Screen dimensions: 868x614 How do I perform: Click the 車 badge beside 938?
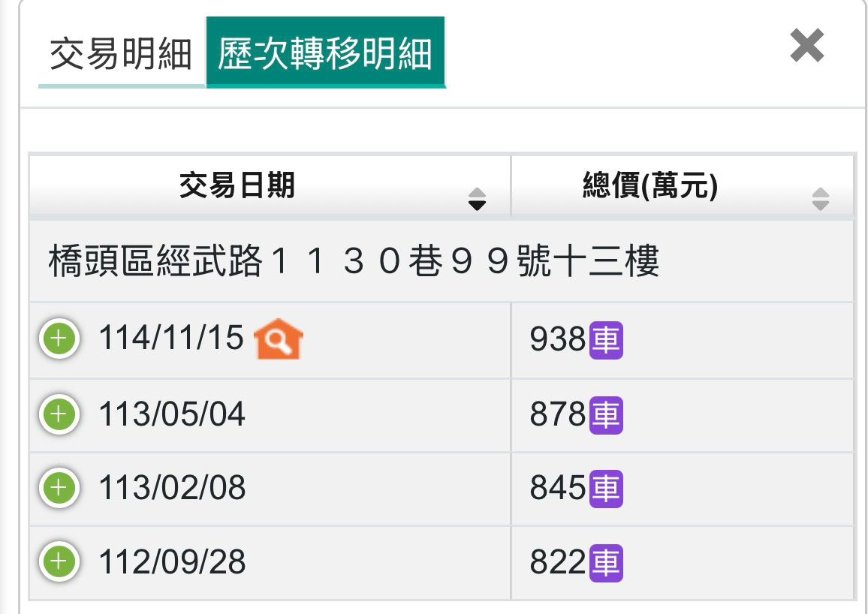click(x=606, y=340)
